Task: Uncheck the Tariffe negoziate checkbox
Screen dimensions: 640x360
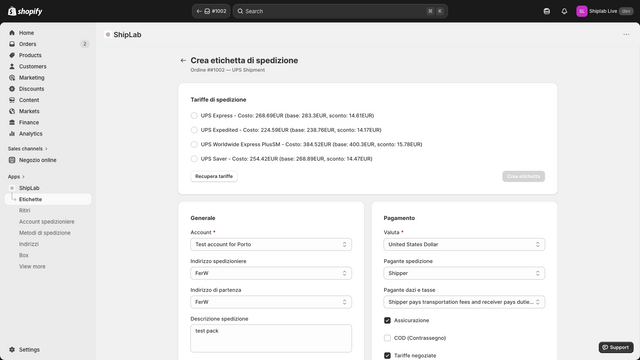Action: (387, 356)
